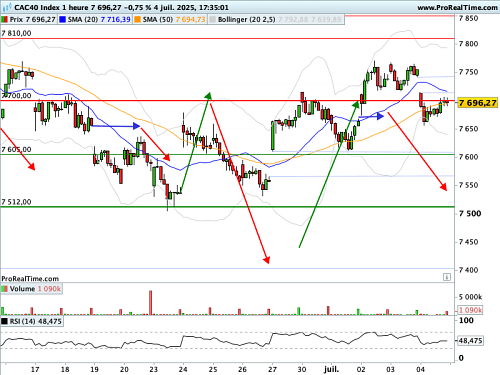Select the 7 810,00 resistance level label
This screenshot has width=500, height=375.
click(x=16, y=33)
